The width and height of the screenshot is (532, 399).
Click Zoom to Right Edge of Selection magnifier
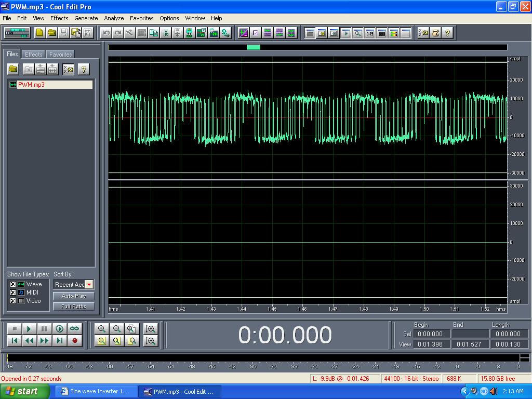(x=131, y=341)
